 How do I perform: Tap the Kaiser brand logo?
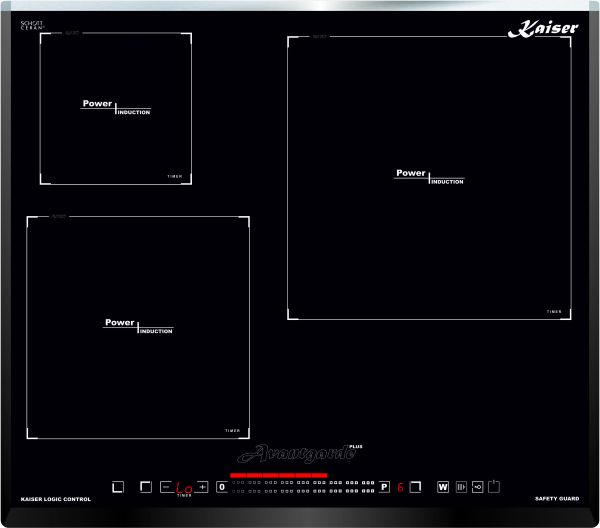tap(543, 30)
